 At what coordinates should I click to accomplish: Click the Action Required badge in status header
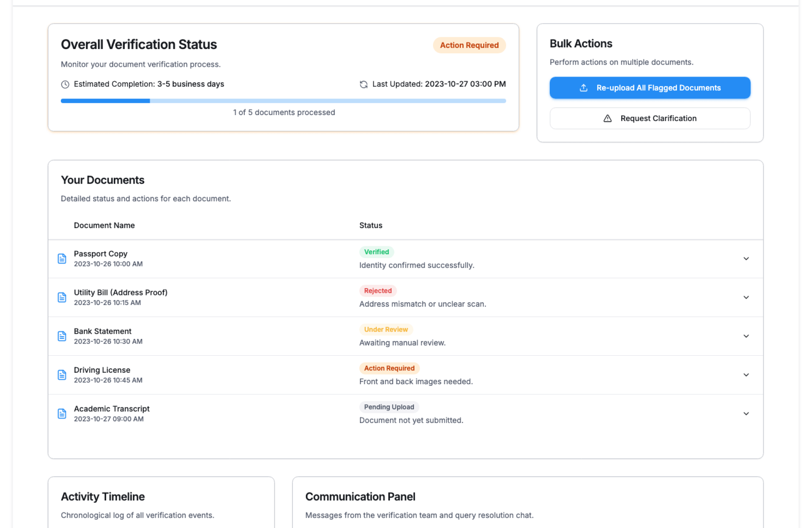click(x=469, y=45)
